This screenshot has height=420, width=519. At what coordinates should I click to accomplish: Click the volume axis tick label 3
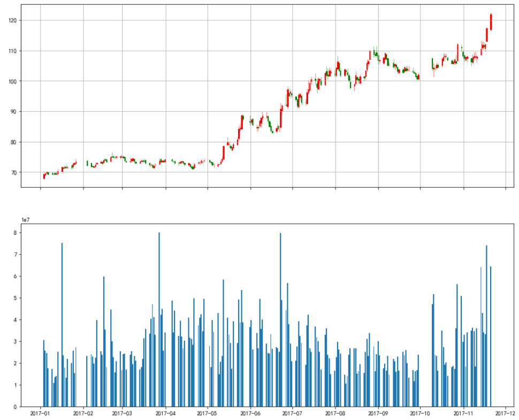click(x=15, y=341)
